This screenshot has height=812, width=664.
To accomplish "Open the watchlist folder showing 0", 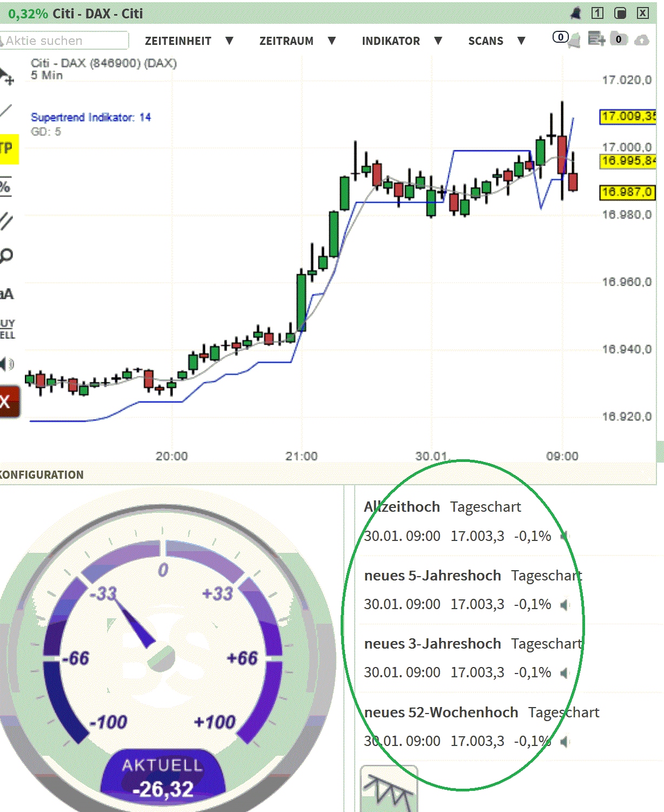I will tap(619, 40).
